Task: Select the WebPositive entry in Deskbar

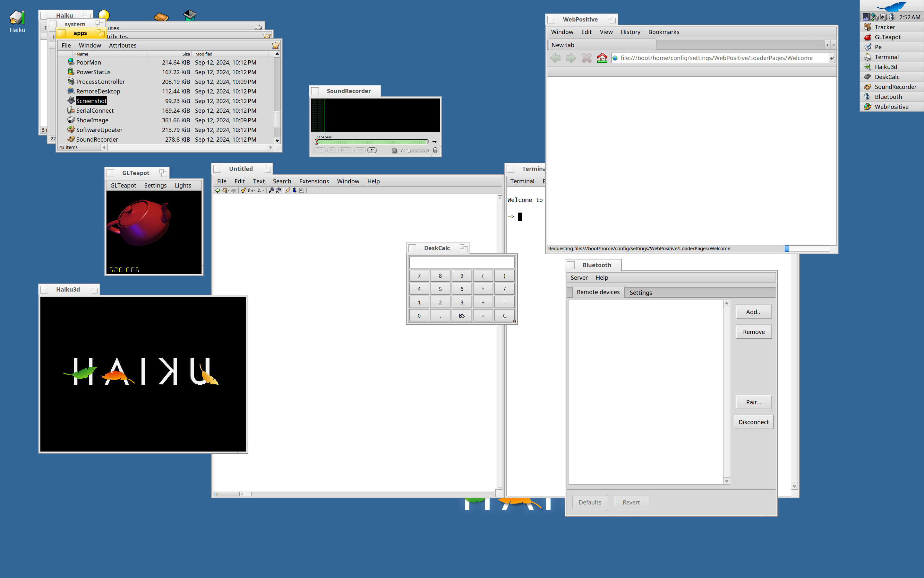Action: 892,107
